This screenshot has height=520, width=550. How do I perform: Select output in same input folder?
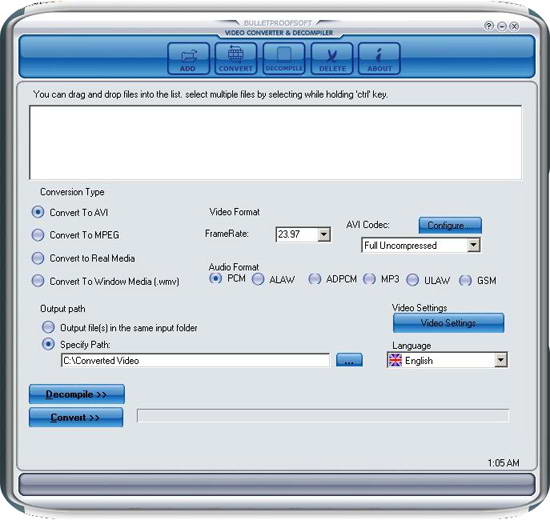click(120, 328)
